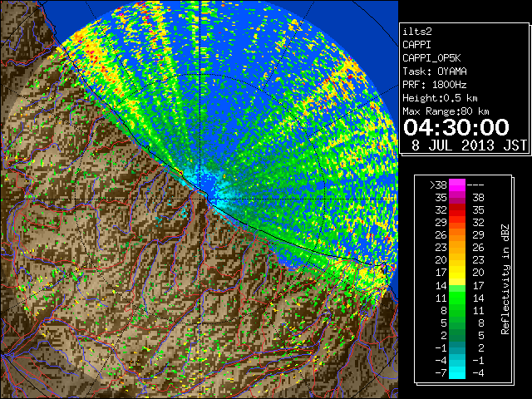Click the vertical 'Reflectivity in dBZ' legend title

505,279
